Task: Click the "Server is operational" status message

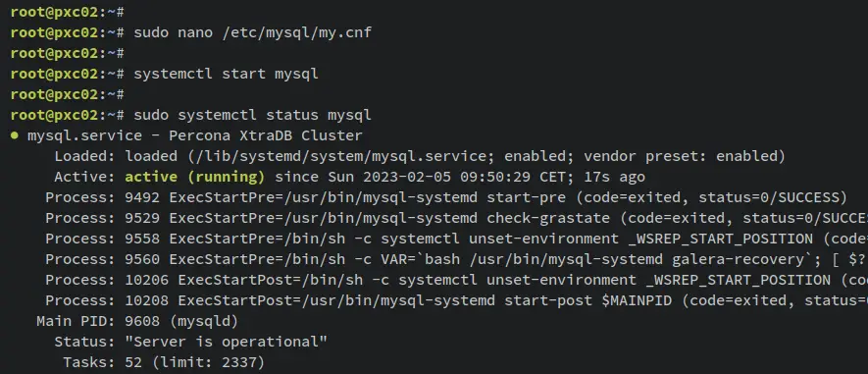Action: coord(227,342)
